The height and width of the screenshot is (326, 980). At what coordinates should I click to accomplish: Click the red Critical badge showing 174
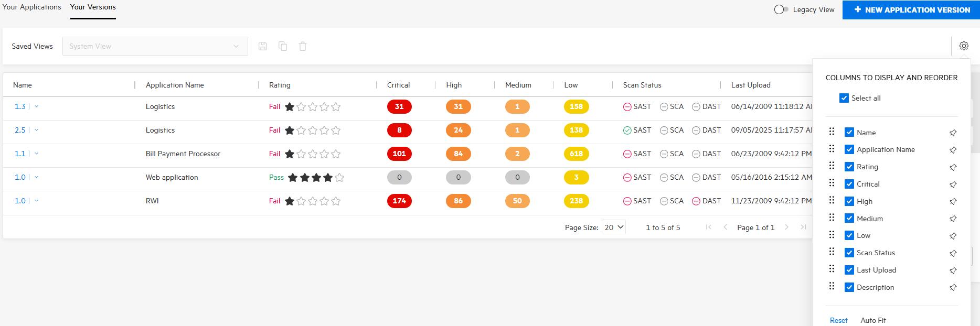pyautogui.click(x=399, y=201)
